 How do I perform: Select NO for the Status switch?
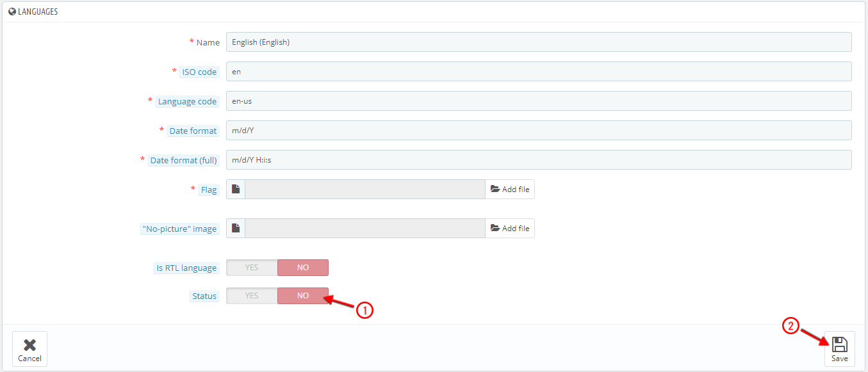(303, 296)
